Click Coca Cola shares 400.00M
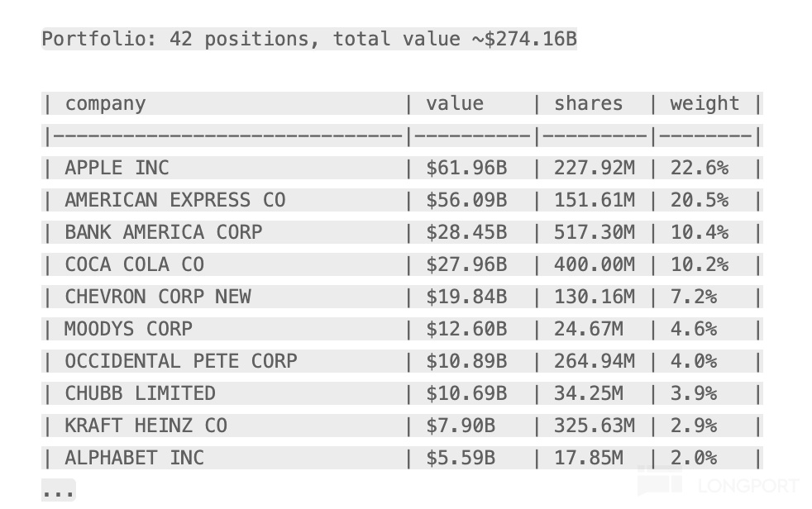Screen dimensions: 812x509 point(595,264)
